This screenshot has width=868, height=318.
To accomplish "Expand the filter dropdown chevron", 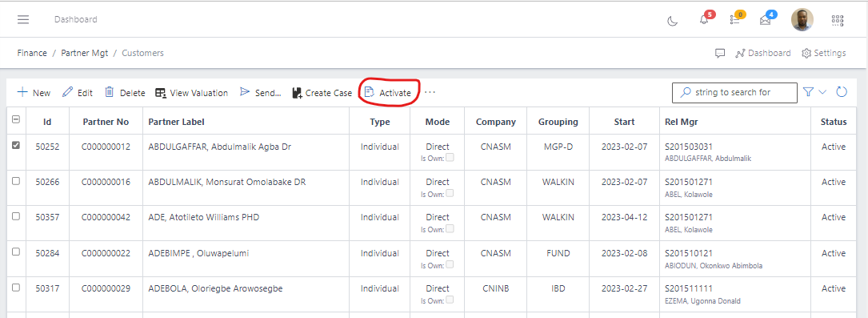I will (822, 93).
